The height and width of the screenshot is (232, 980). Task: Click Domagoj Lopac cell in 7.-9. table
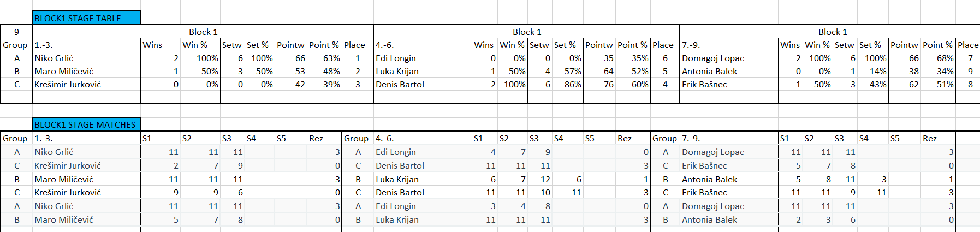coord(729,58)
